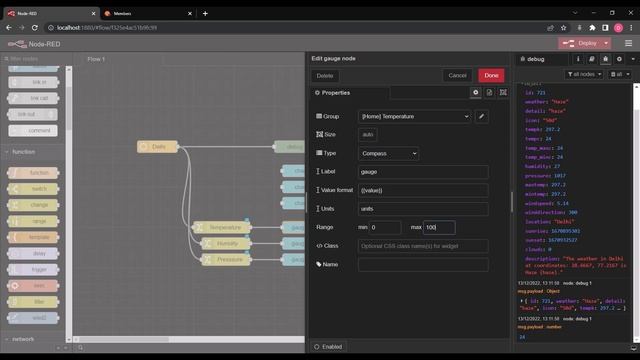This screenshot has height=360, width=640.
Task: Open node appearance tab icon
Action: (503, 93)
